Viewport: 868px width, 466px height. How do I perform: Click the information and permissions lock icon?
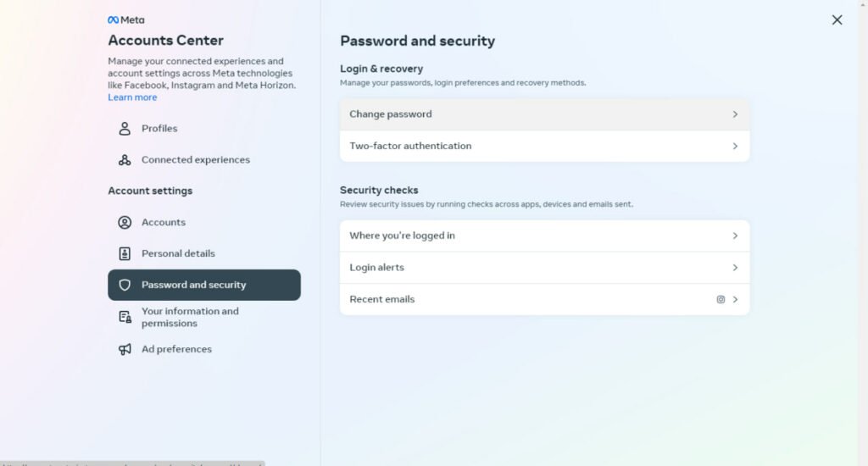click(x=125, y=317)
